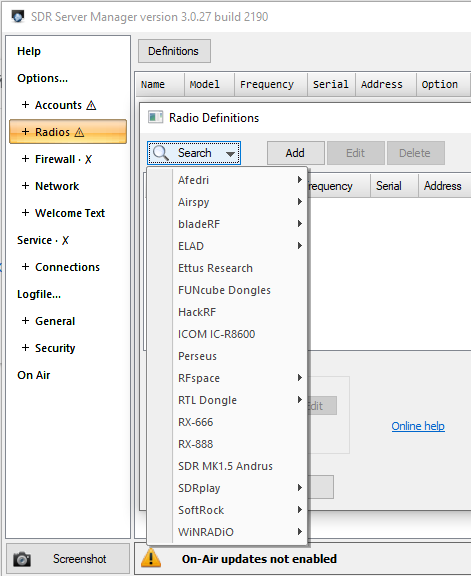471x576 pixels.
Task: Open the Airspy submenu
Action: 227,202
